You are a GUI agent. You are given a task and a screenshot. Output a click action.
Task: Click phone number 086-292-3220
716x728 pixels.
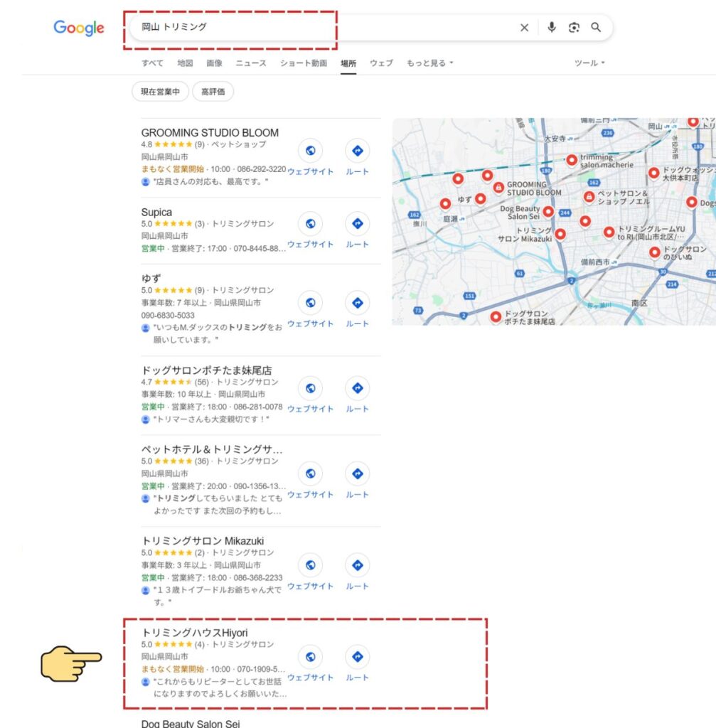point(262,169)
